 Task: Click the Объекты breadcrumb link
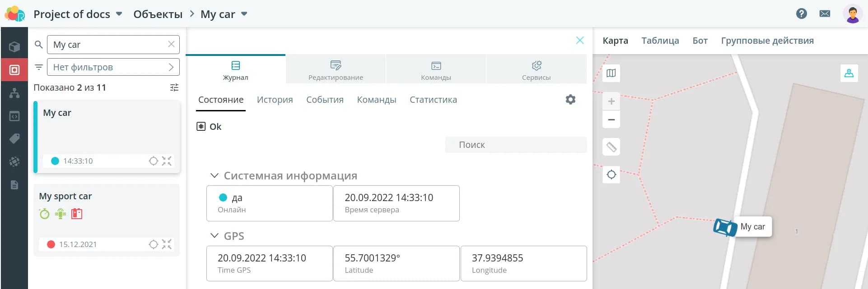coord(158,14)
